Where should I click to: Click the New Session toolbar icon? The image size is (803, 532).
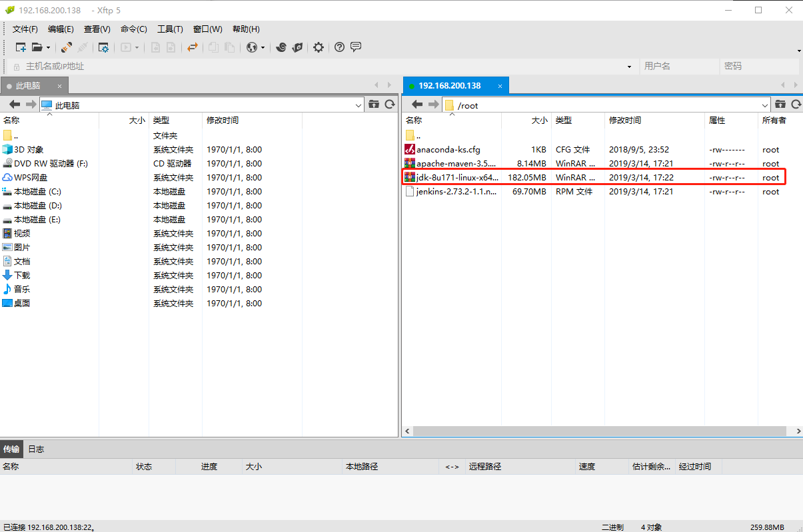(x=21, y=47)
